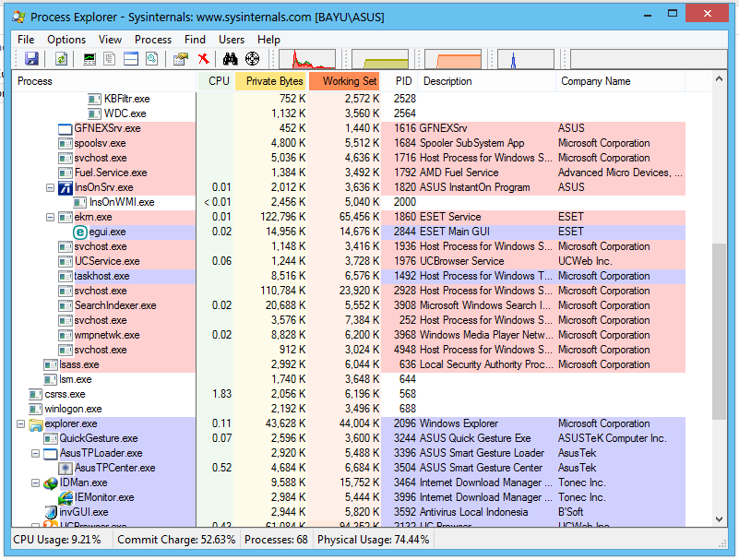
Task: Collapse the ekm.exe process branch
Action: (x=50, y=217)
